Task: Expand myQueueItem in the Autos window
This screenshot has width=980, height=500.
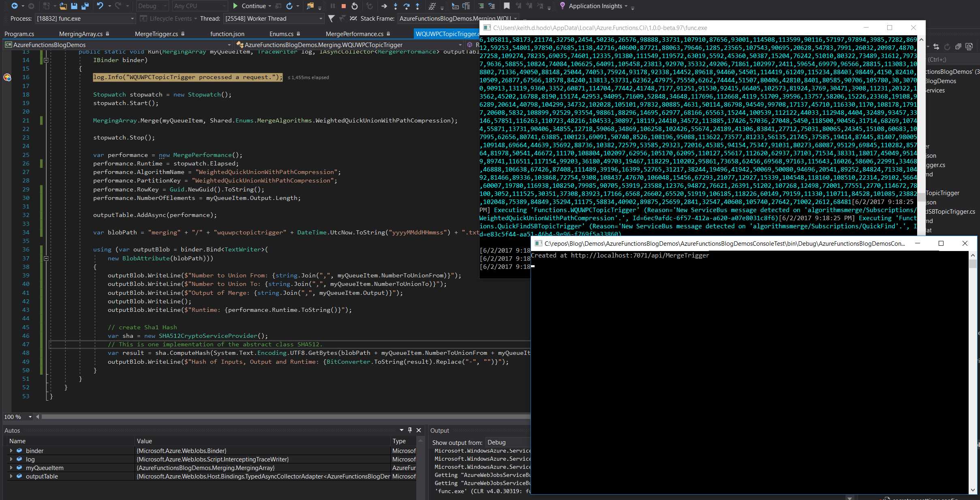Action: [11, 468]
